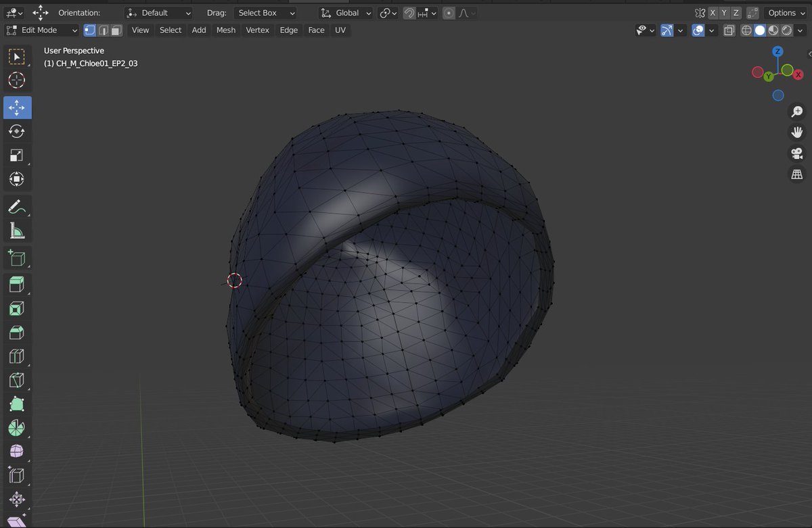Open the Edge menu

(289, 30)
